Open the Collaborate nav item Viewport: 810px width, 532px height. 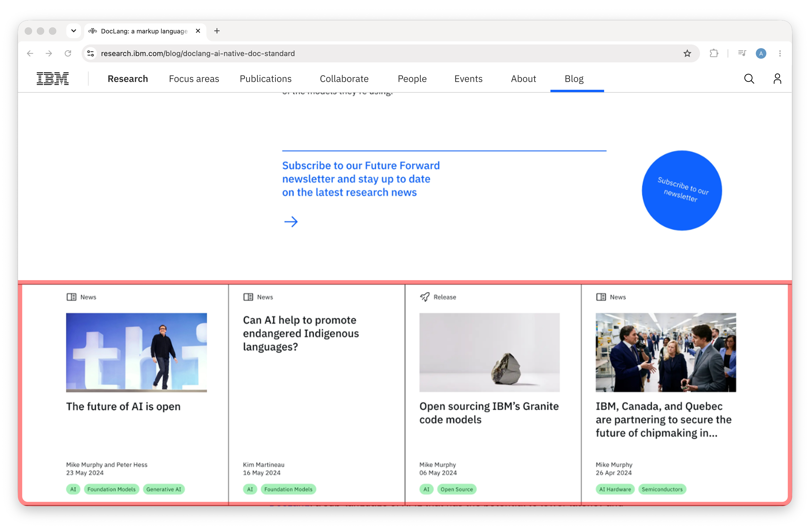(344, 79)
